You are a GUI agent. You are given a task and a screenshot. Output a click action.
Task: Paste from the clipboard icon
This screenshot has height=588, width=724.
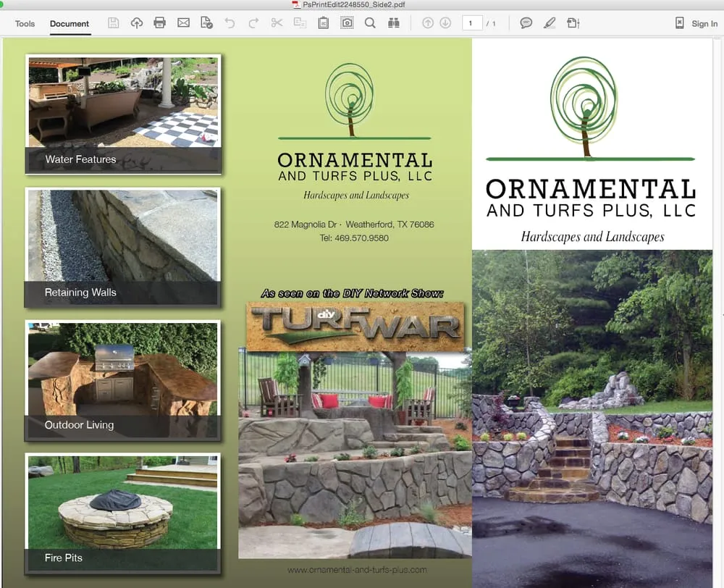click(323, 22)
